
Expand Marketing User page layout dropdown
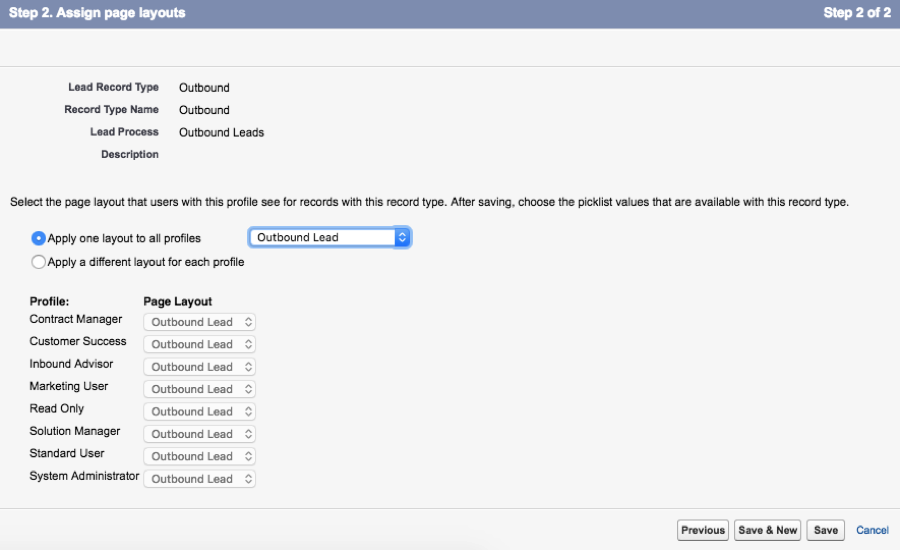[200, 389]
